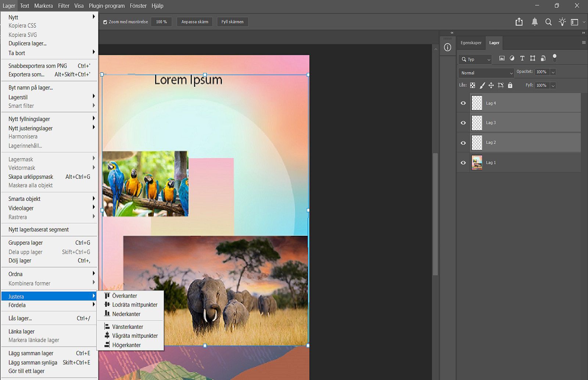Image resolution: width=588 pixels, height=380 pixels.
Task: Toggle visibility of Lag 1 layer
Action: (463, 163)
